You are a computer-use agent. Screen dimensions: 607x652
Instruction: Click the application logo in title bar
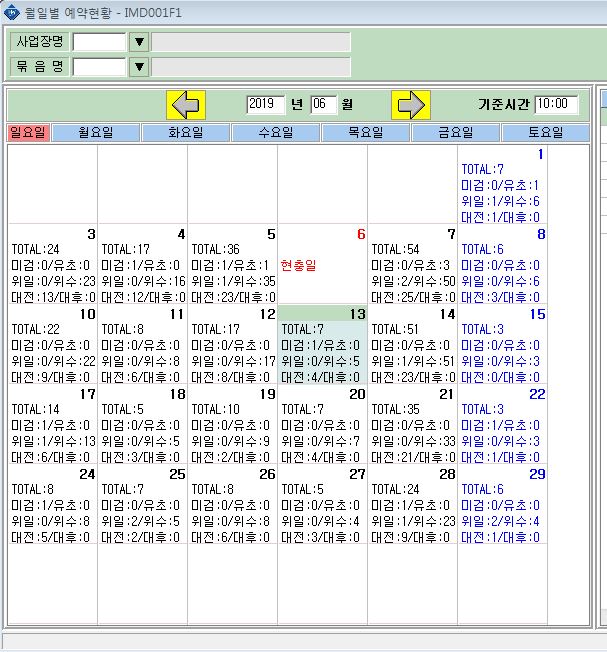click(11, 12)
